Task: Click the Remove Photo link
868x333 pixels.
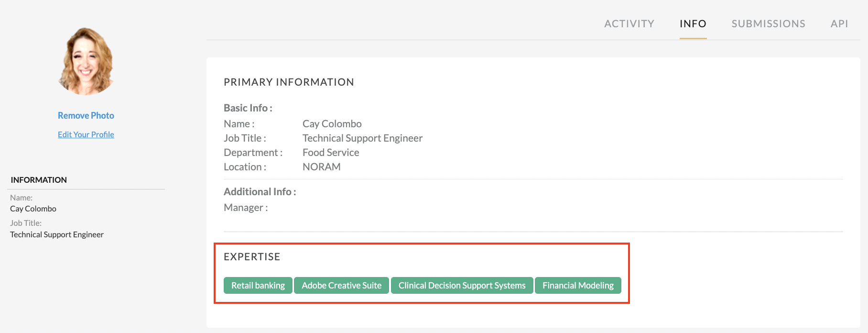Action: coord(86,115)
